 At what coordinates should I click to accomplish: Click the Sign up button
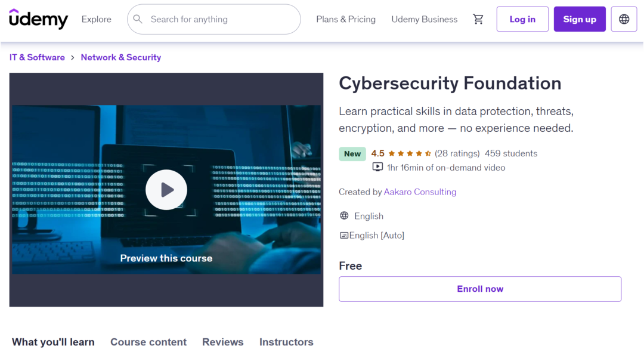point(580,19)
